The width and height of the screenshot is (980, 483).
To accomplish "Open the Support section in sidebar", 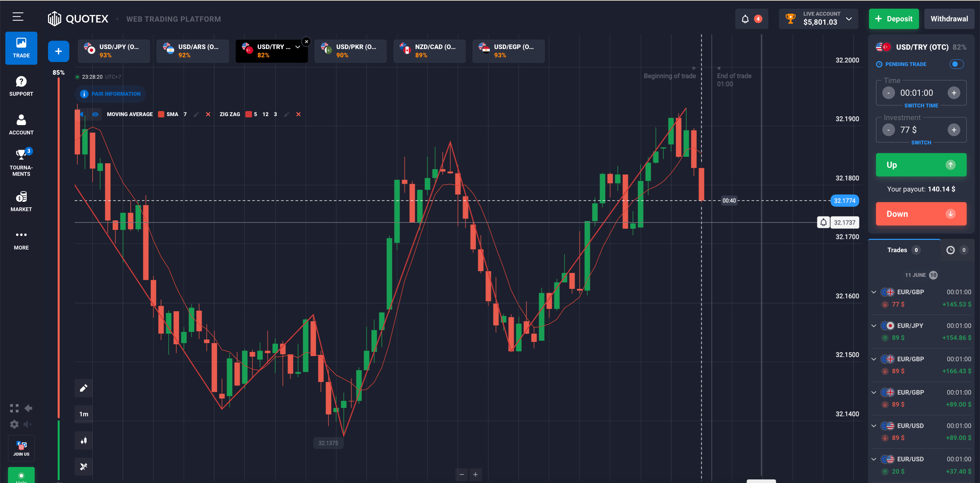I will pyautogui.click(x=21, y=86).
